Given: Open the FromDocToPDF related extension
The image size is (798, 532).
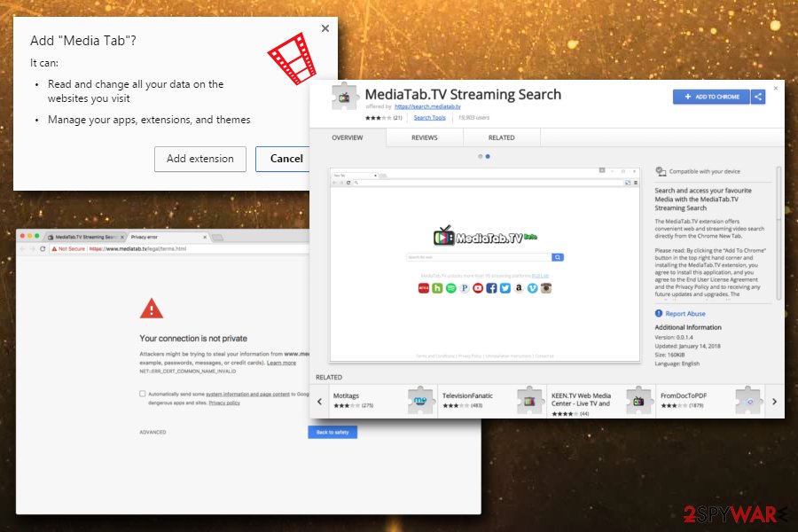Looking at the screenshot, I should click(x=710, y=402).
